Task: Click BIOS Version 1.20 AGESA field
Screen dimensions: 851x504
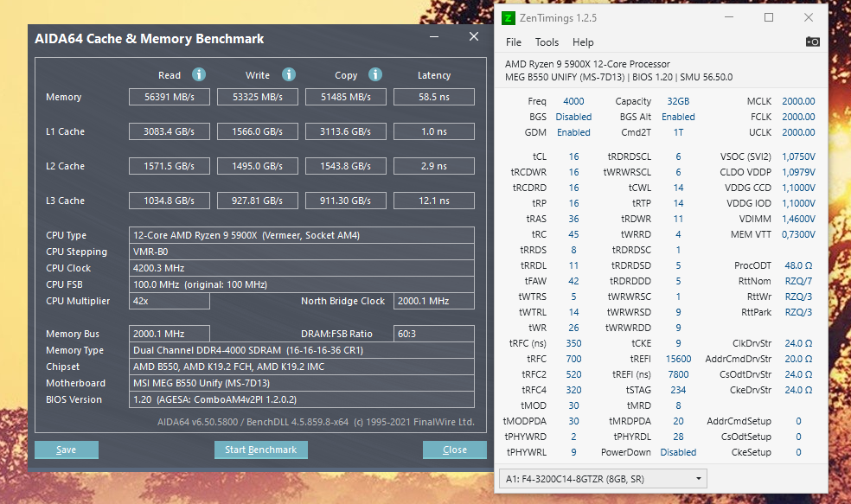Action: [x=302, y=399]
